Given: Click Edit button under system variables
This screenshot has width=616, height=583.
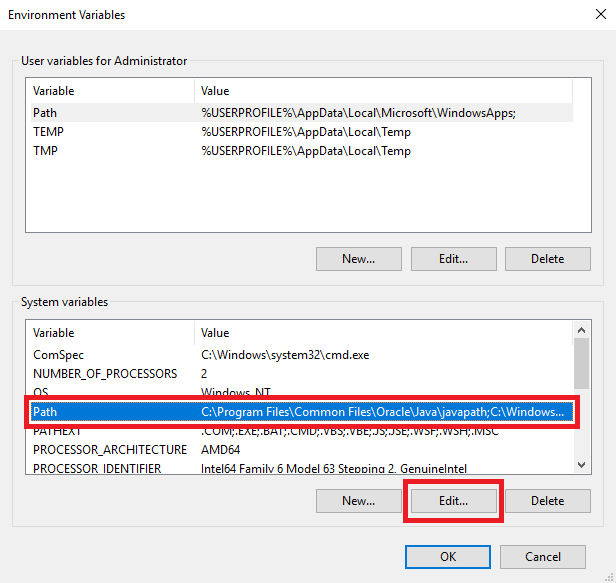Looking at the screenshot, I should click(454, 501).
